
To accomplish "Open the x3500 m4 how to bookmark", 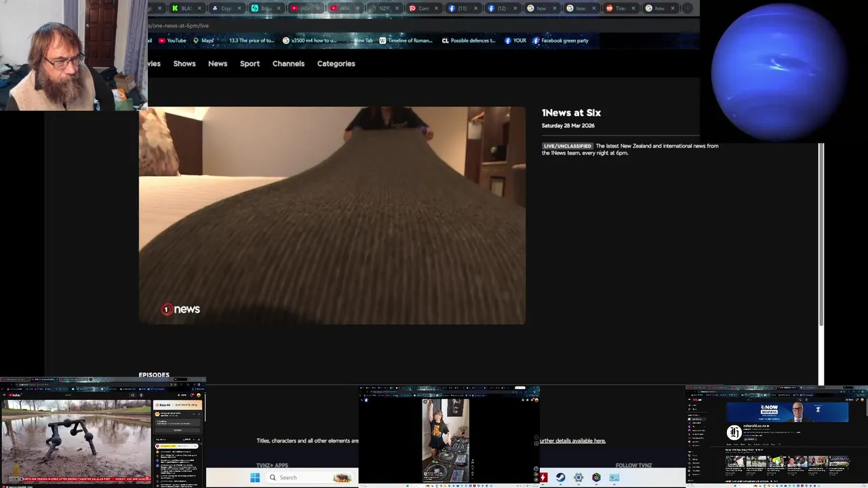I will 309,41.
